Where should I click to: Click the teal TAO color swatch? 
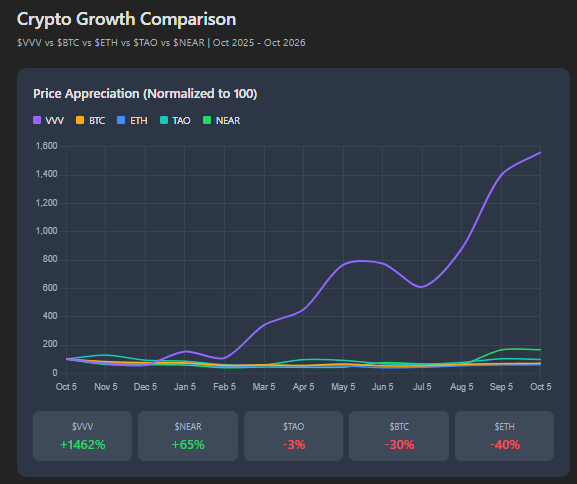(x=164, y=120)
